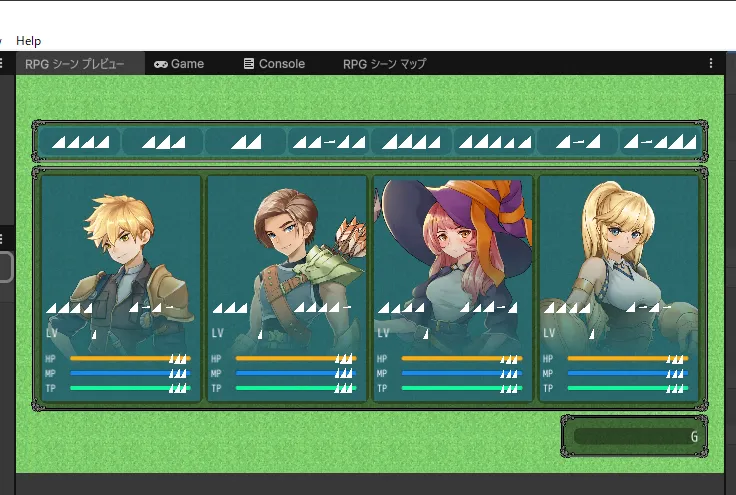Image resolution: width=736 pixels, height=495 pixels.
Task: Click the Console tab's log icon
Action: tap(249, 64)
